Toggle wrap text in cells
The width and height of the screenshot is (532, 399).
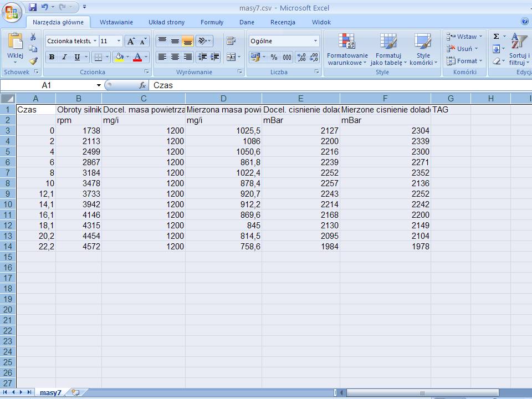[231, 41]
